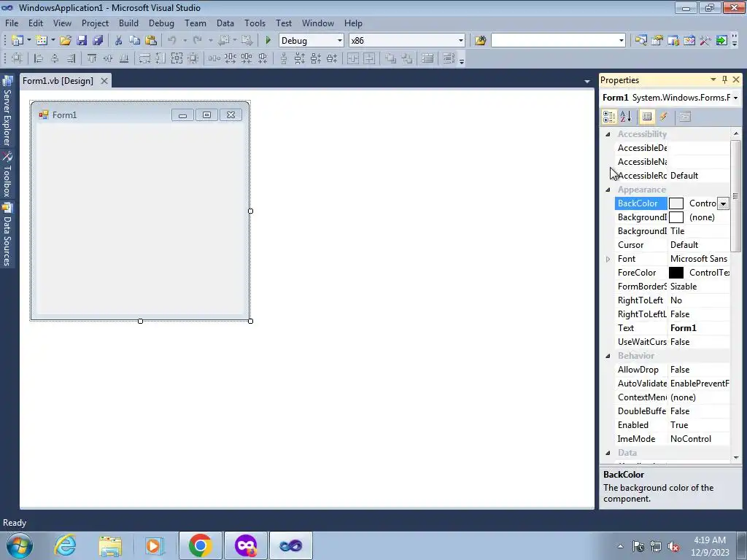Open the Server Explorer side tab
Viewport: 747px width, 560px height.
pos(7,112)
